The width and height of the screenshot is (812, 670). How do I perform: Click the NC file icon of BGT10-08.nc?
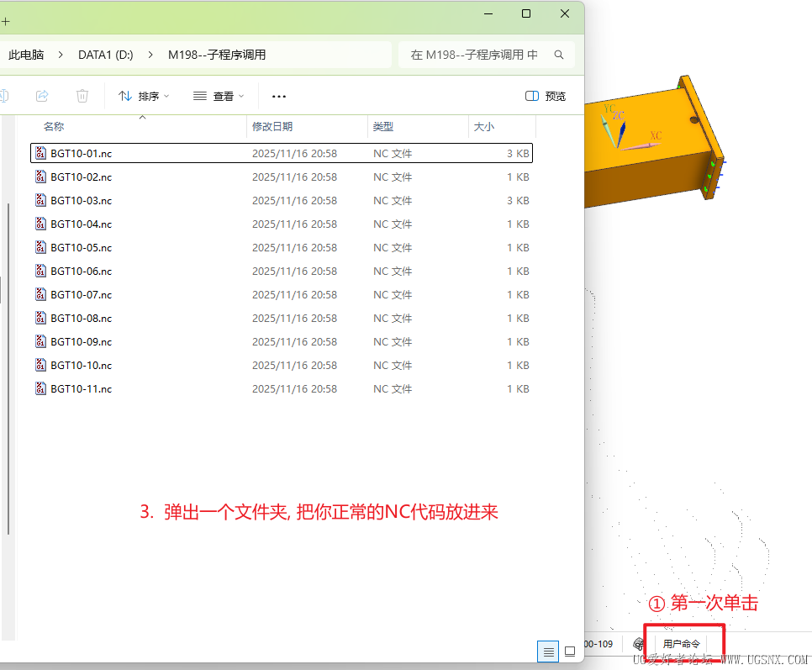(40, 318)
